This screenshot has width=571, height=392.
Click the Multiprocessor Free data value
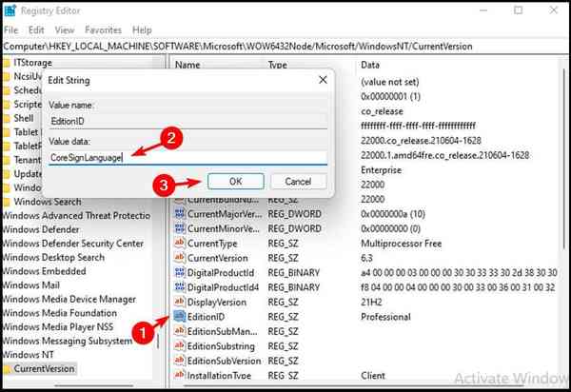401,244
